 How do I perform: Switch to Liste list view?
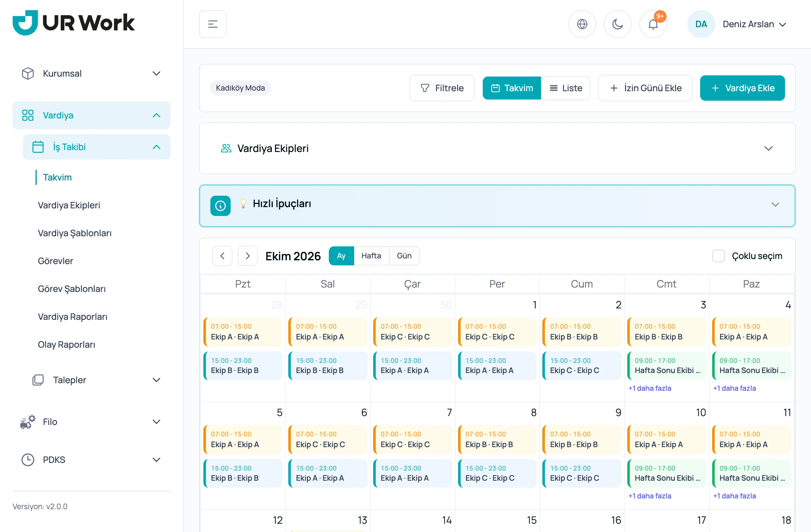pos(566,88)
